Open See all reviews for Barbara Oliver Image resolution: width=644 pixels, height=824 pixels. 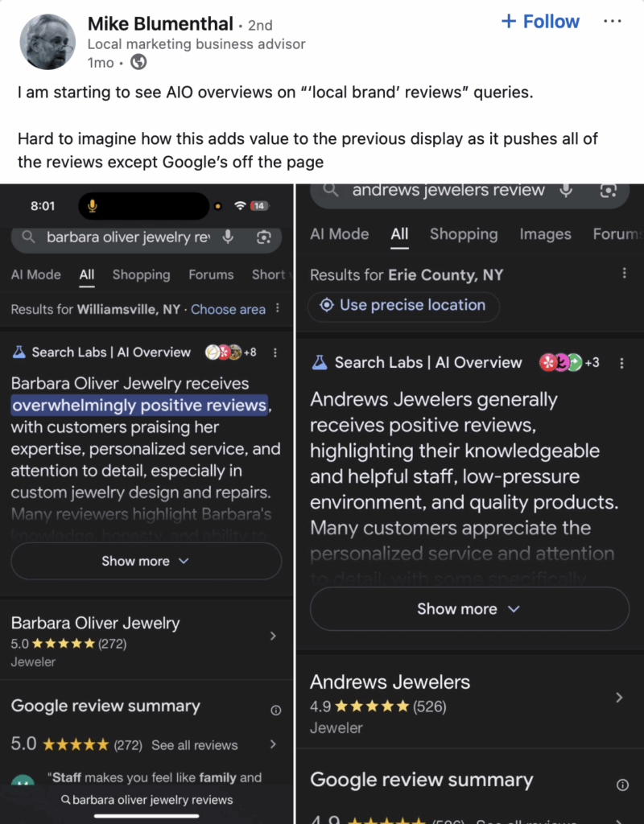pos(195,745)
